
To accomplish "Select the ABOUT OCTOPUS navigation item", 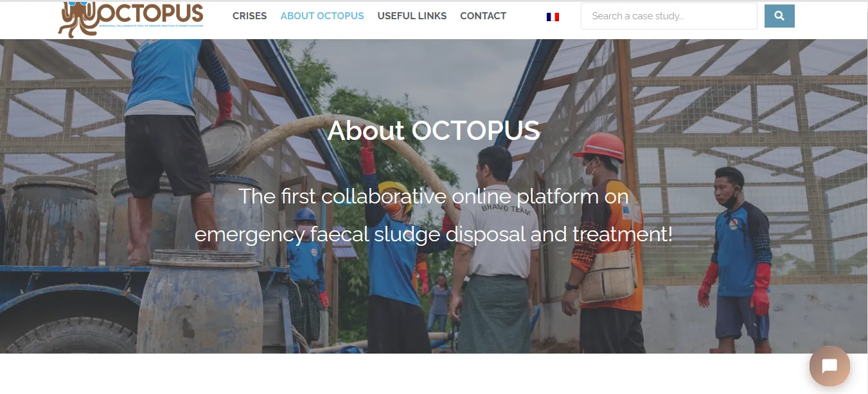I will point(322,16).
